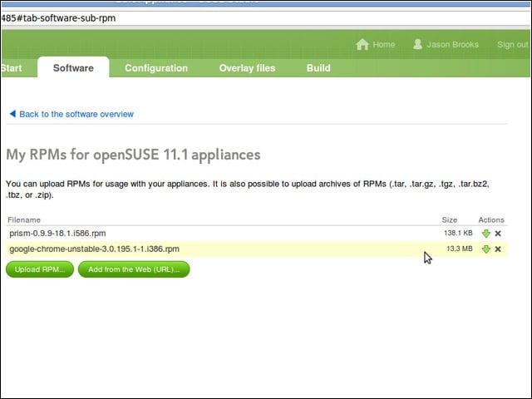The width and height of the screenshot is (532, 399).
Task: Click the My RPMs for openSUSE 11.1 heading
Action: (x=133, y=155)
